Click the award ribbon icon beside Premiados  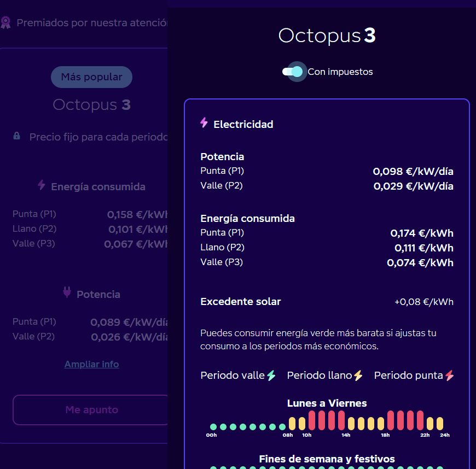(x=5, y=23)
